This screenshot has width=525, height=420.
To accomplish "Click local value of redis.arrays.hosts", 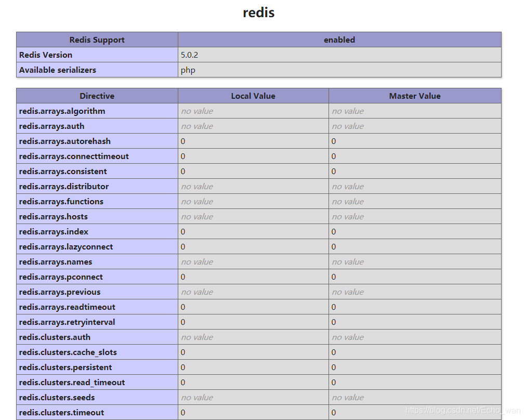I will click(197, 217).
